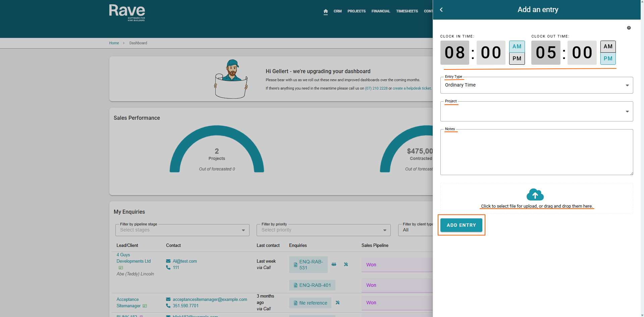The height and width of the screenshot is (317, 644).
Task: Click the Last contact column header
Action: point(268,246)
